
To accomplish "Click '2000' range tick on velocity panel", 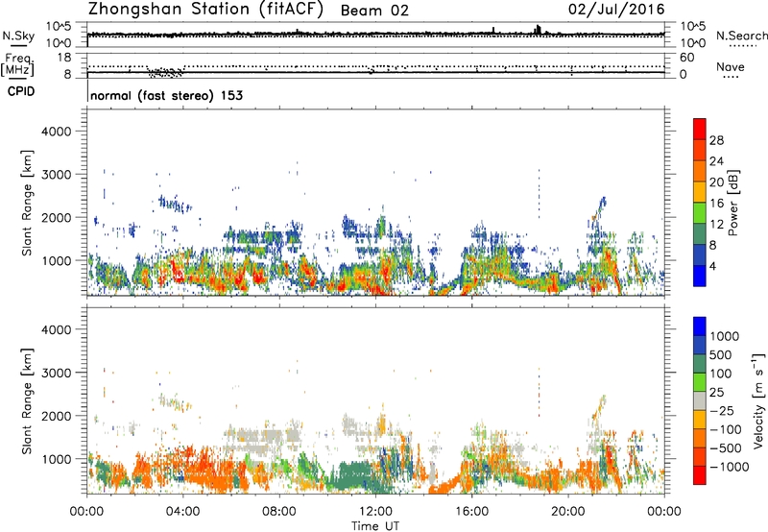I will [56, 416].
